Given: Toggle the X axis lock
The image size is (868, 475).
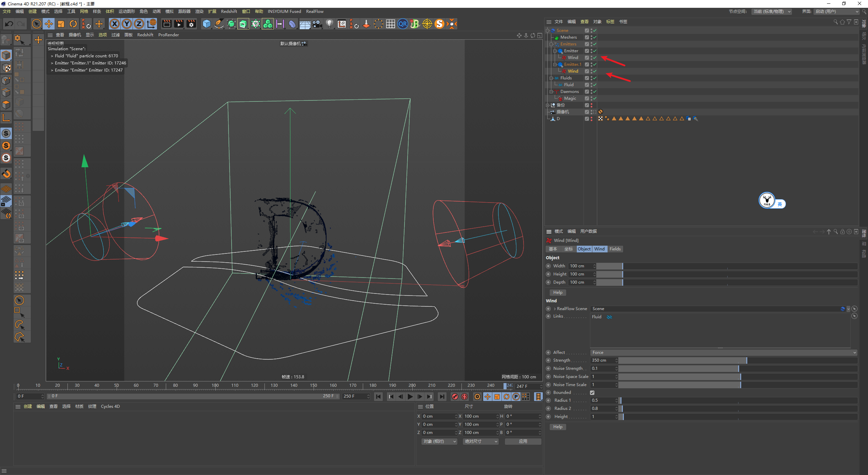Looking at the screenshot, I should [115, 24].
